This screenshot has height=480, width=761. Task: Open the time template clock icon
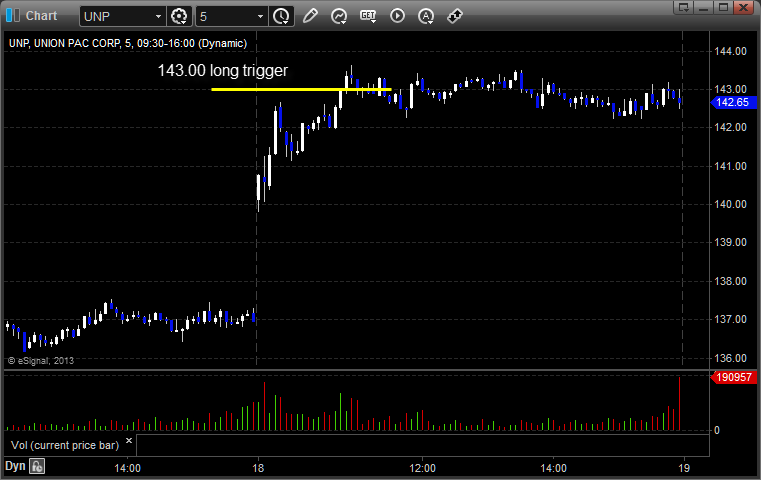pos(281,16)
